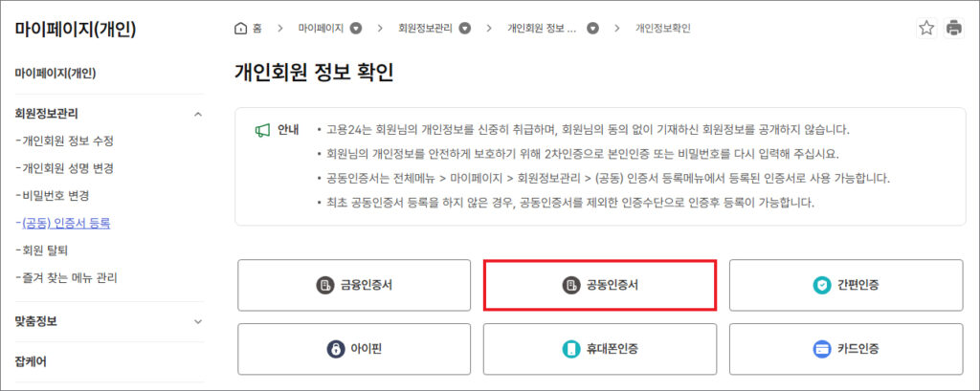Click the 카드인증 card icon
Image resolution: width=980 pixels, height=391 pixels.
tap(820, 349)
